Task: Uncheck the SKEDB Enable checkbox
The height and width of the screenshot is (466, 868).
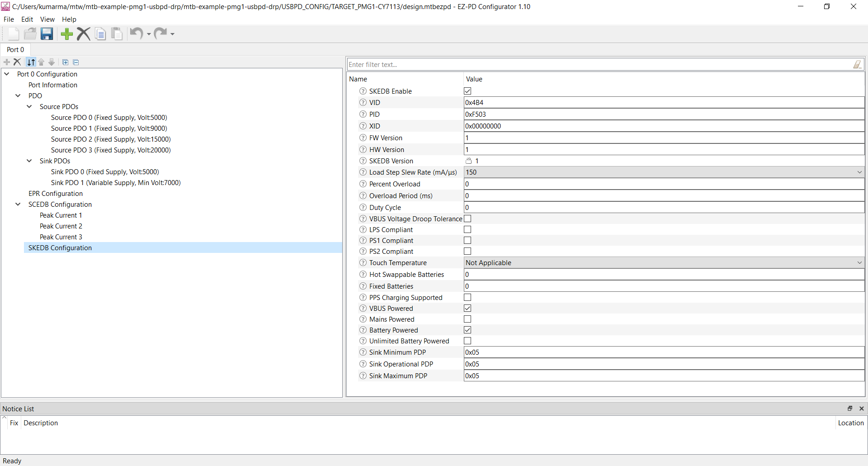Action: point(467,91)
